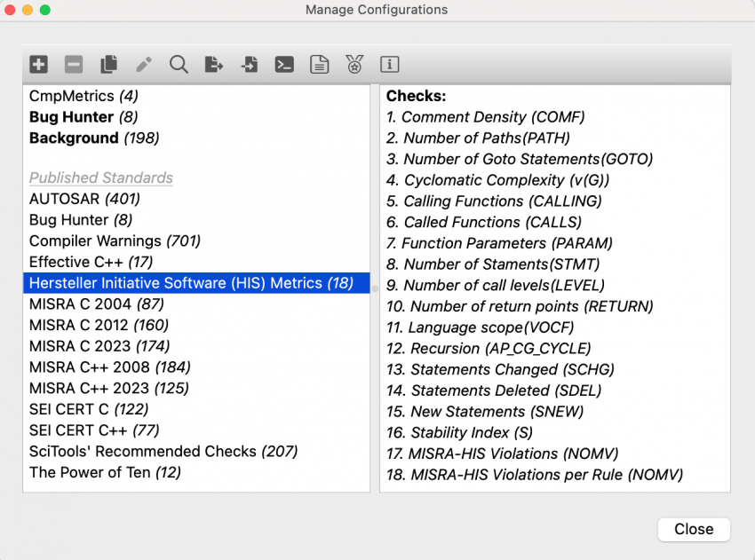
Task: Close the Manage Configurations dialog
Action: tap(694, 529)
